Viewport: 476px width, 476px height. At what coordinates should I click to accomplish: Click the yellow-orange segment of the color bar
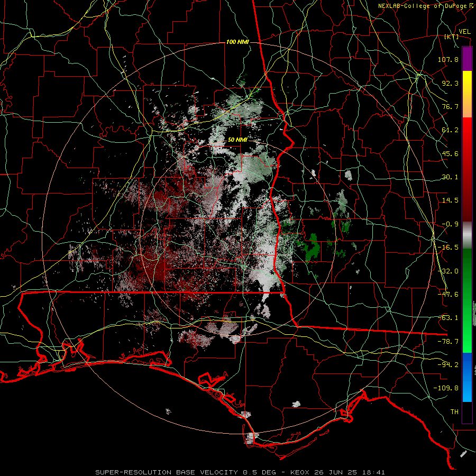467,94
